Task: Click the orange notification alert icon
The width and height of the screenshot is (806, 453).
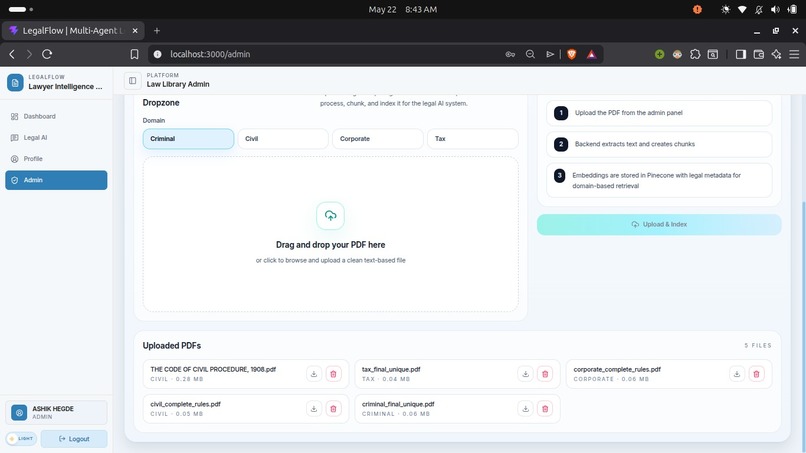Action: tap(697, 9)
